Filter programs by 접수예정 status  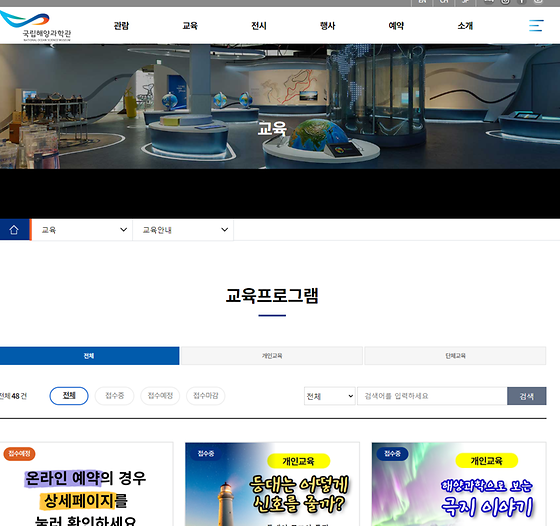point(160,396)
